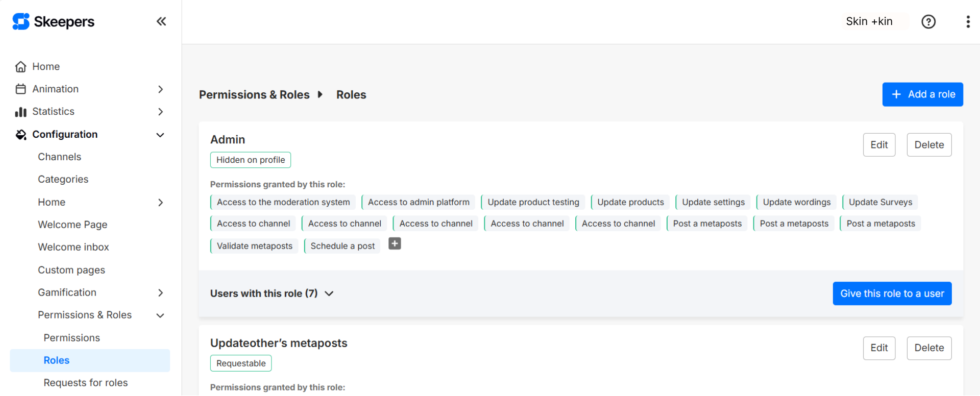Click the Statistics bar chart icon
Viewport: 980px width, 396px height.
[x=21, y=112]
